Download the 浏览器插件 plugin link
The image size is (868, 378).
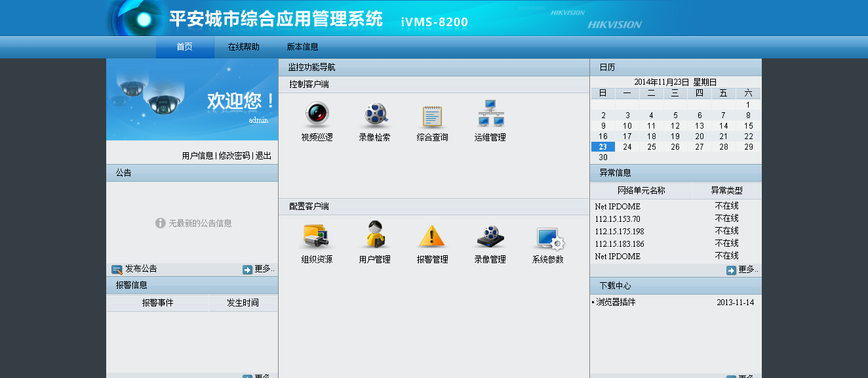coord(616,303)
